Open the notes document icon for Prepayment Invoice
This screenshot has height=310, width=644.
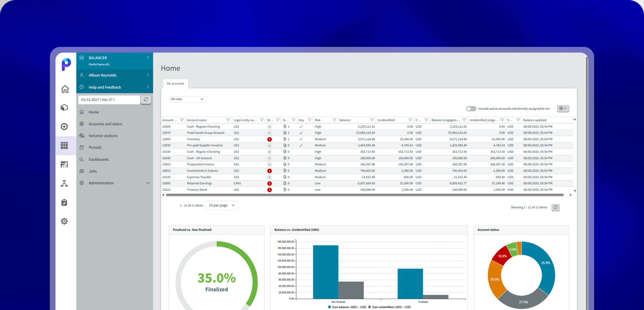[x=285, y=164]
